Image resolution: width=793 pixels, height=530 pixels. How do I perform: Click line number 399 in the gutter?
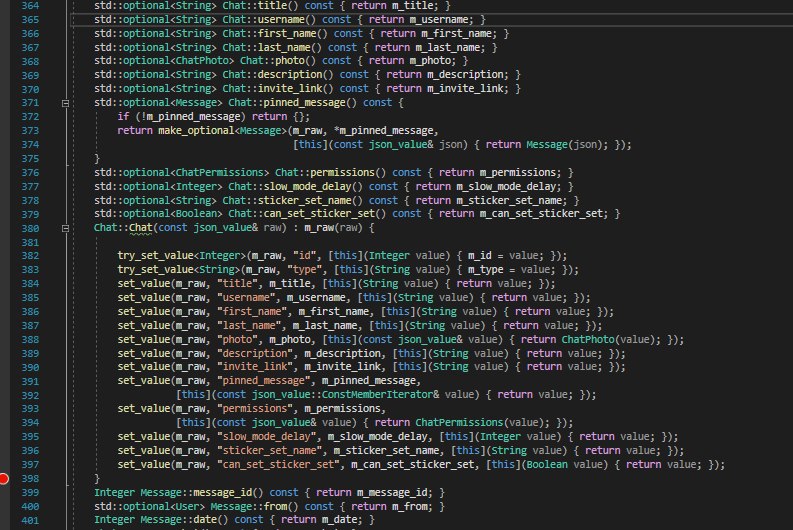point(30,493)
